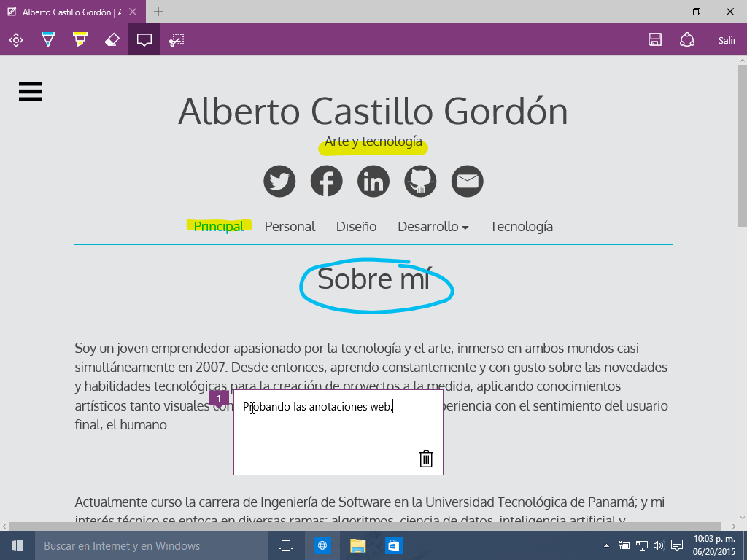Viewport: 747px width, 560px height.
Task: Select the clip tool with scissors
Action: pyautogui.click(x=177, y=40)
